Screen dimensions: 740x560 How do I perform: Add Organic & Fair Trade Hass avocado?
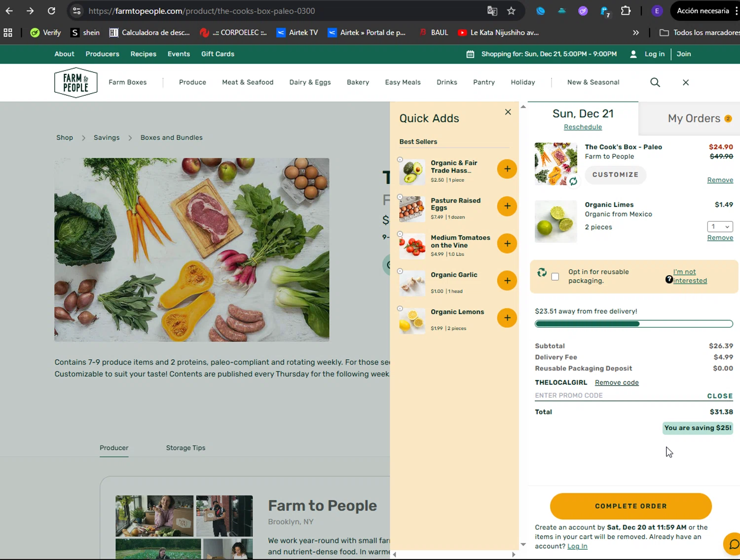(x=507, y=169)
